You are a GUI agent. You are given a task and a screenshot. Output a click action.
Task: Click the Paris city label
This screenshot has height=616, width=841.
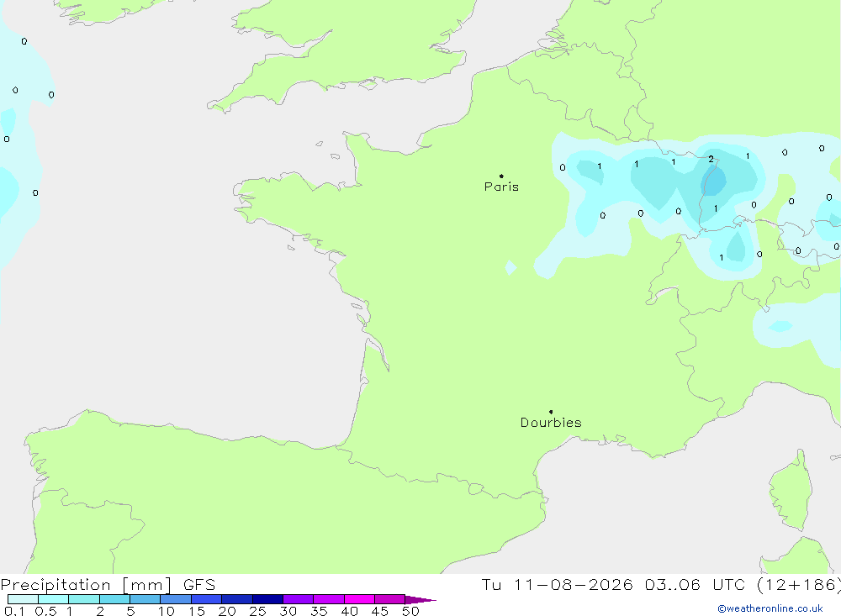point(501,187)
